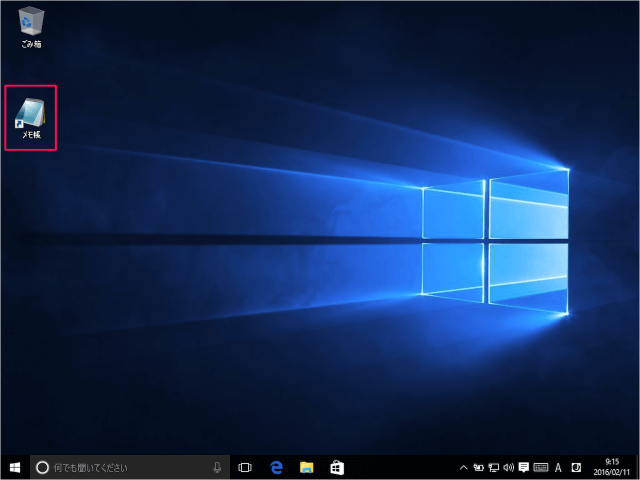This screenshot has height=480, width=640.
Task: Open the Store from the taskbar
Action: [337, 468]
